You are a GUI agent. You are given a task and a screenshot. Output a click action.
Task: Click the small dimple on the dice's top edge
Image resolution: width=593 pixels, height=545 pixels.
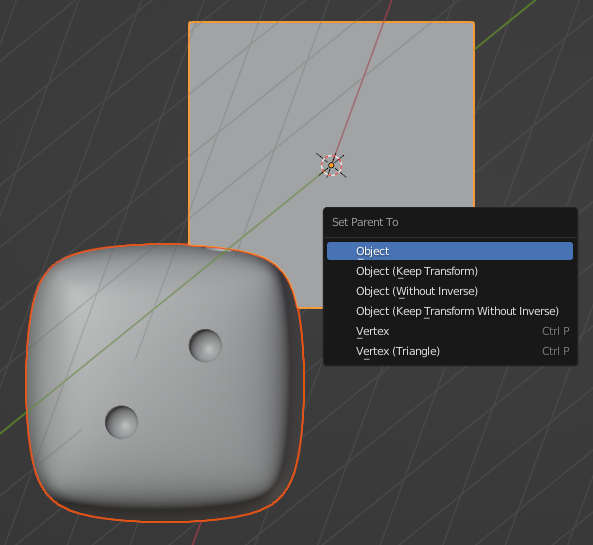point(217,248)
